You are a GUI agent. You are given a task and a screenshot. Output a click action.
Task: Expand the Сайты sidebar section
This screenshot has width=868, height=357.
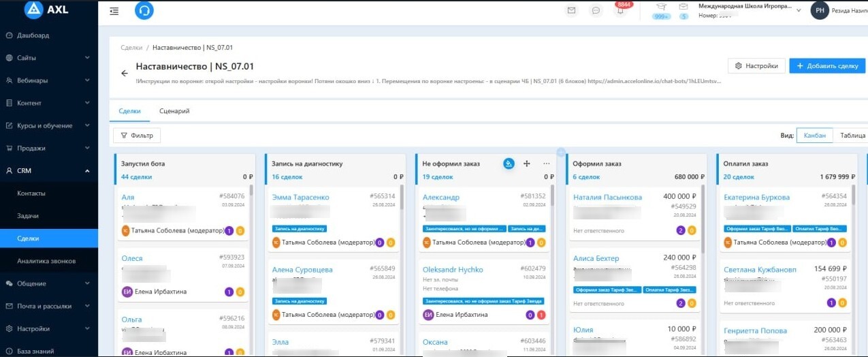coord(49,58)
